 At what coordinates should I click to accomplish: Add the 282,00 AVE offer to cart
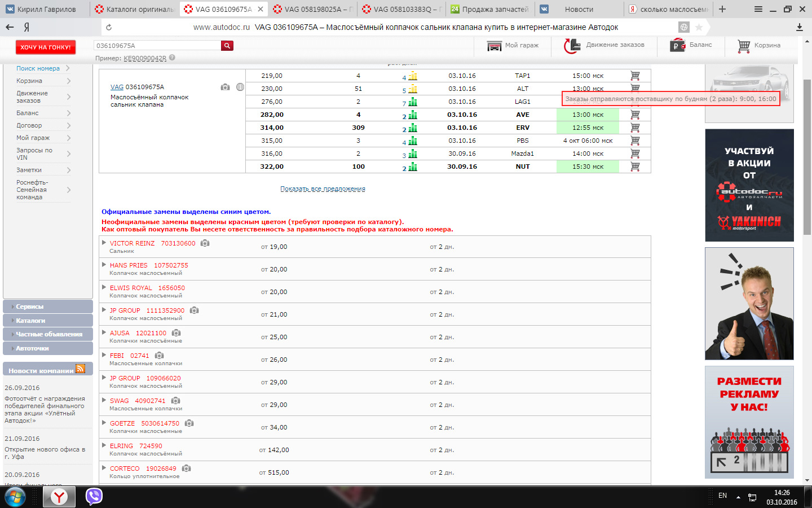coord(635,115)
